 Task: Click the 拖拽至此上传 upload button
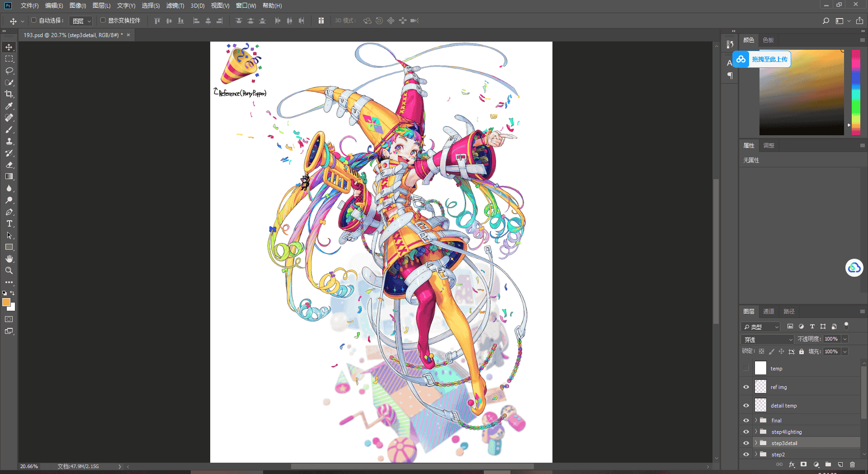762,59
